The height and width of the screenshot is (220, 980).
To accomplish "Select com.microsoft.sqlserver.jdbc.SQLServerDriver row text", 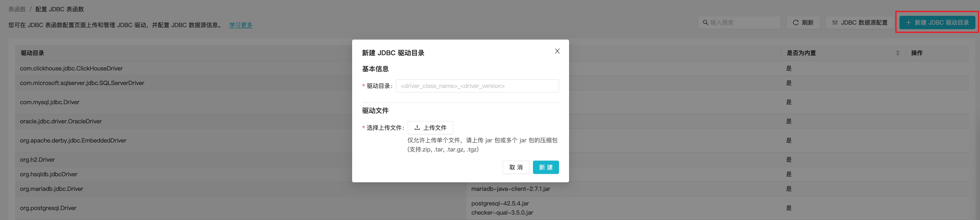I will pyautogui.click(x=82, y=83).
